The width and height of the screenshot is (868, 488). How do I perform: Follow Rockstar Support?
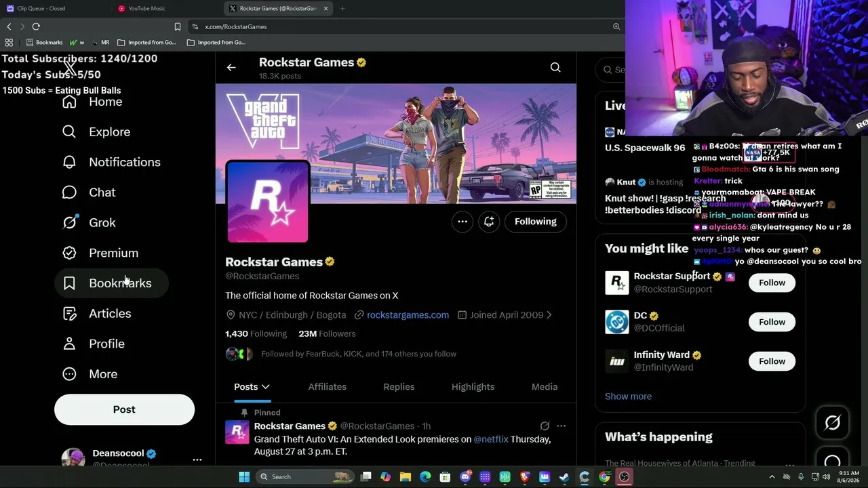click(x=772, y=283)
